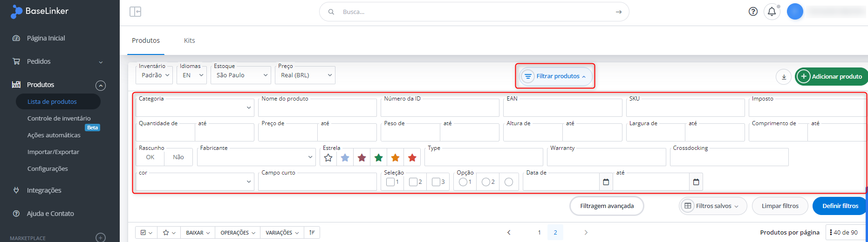
Task: Open Filtros salvos dropdown
Action: (x=712, y=206)
